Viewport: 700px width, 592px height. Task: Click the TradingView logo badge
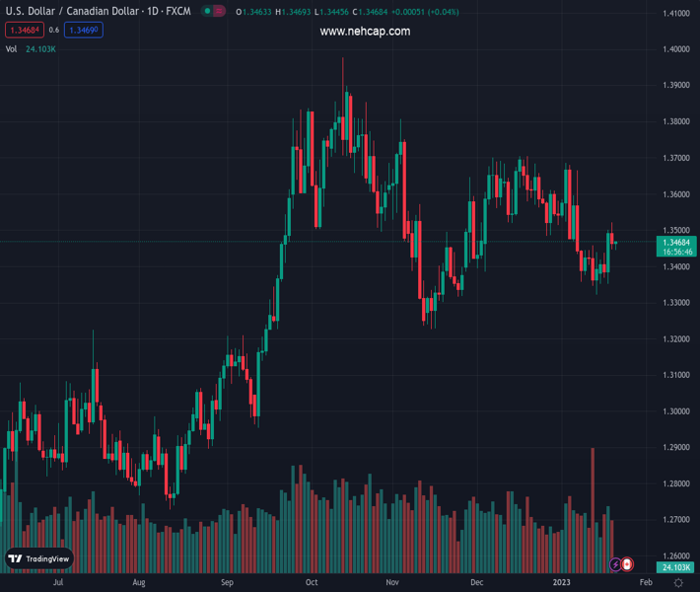coord(39,558)
